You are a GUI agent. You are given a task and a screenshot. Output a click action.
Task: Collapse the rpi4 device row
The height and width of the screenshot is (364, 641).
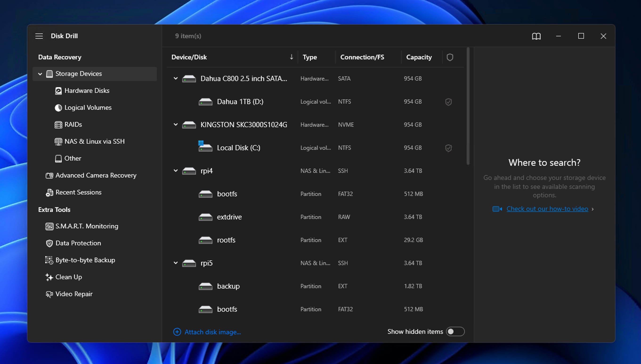pos(176,171)
